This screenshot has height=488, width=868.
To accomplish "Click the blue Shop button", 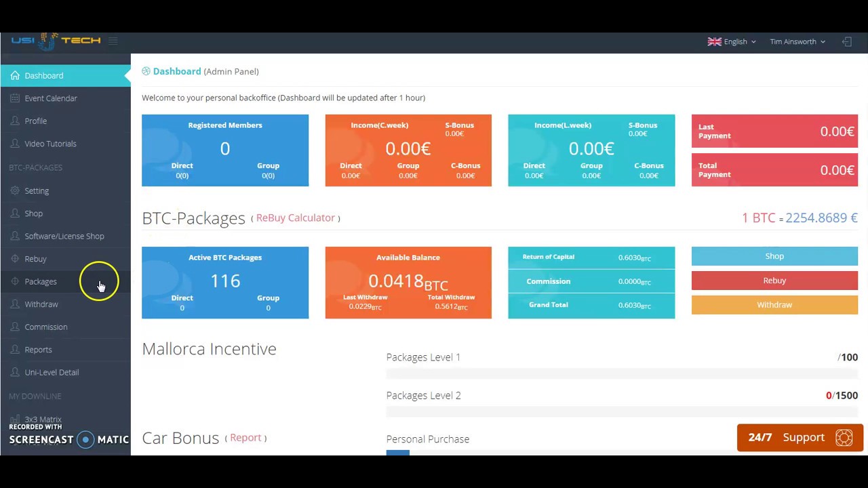I will point(774,256).
